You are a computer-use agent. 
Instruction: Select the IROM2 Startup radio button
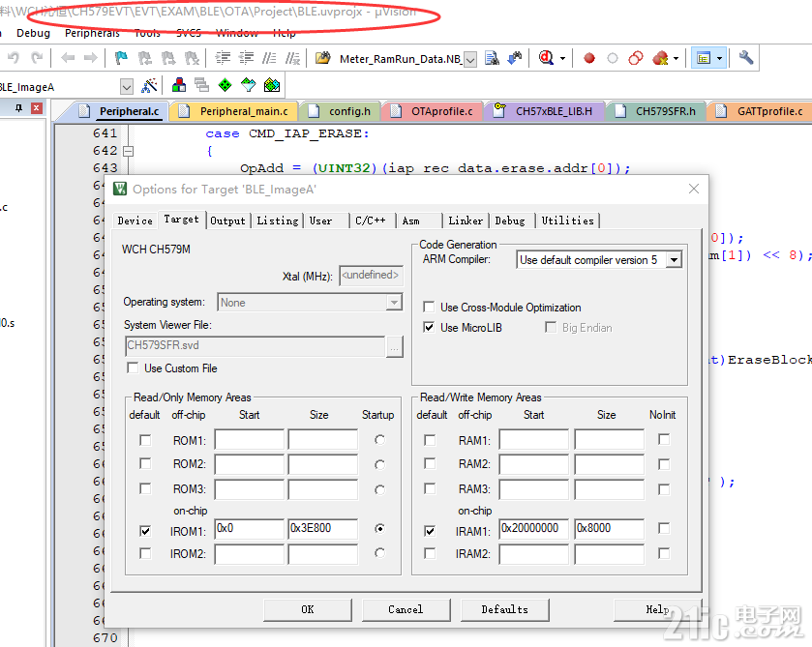pos(380,553)
